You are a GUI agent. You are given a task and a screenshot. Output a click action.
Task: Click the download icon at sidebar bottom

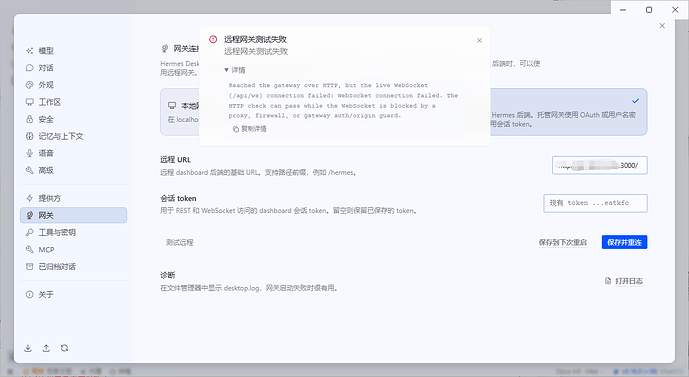[x=28, y=348]
